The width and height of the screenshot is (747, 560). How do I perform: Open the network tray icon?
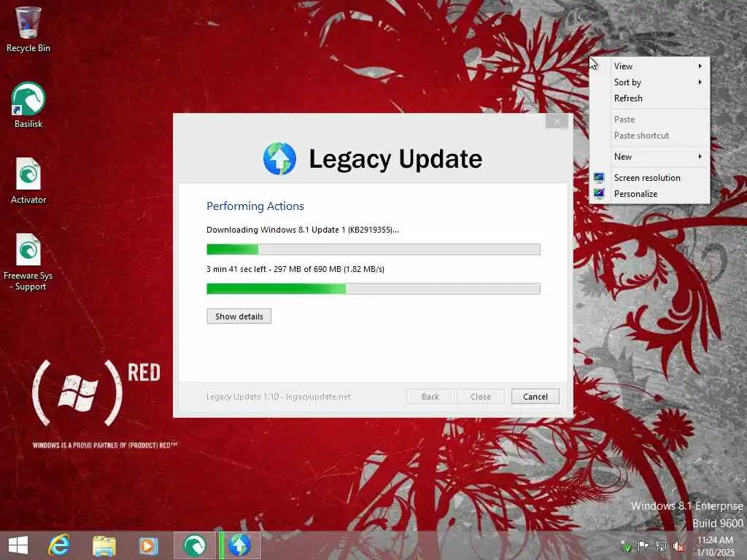tap(661, 545)
